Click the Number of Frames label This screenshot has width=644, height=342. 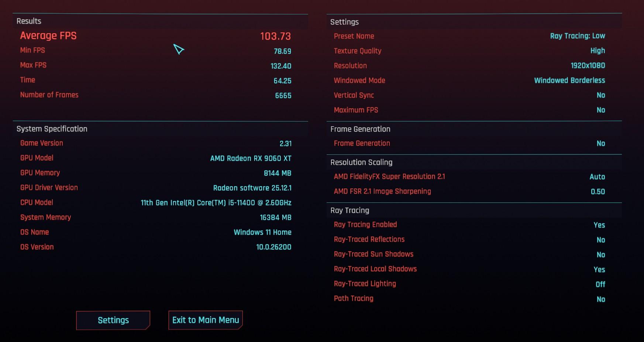49,95
